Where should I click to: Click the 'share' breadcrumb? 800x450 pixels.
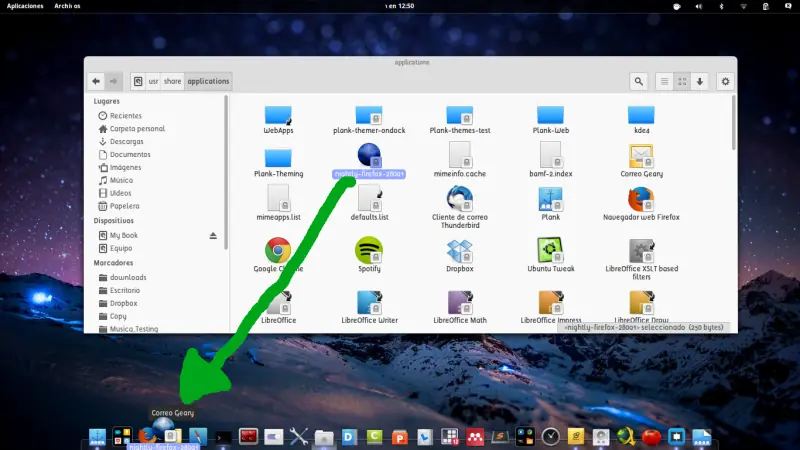[172, 81]
